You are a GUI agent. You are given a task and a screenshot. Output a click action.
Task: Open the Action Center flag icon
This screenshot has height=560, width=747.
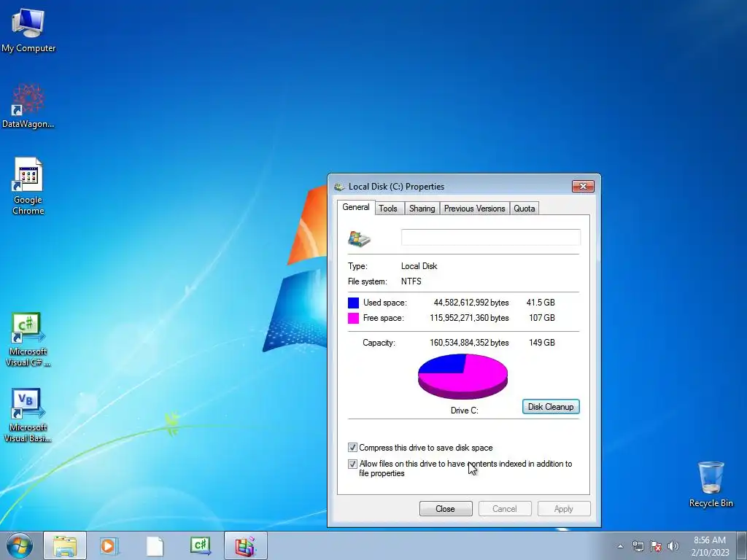(656, 546)
